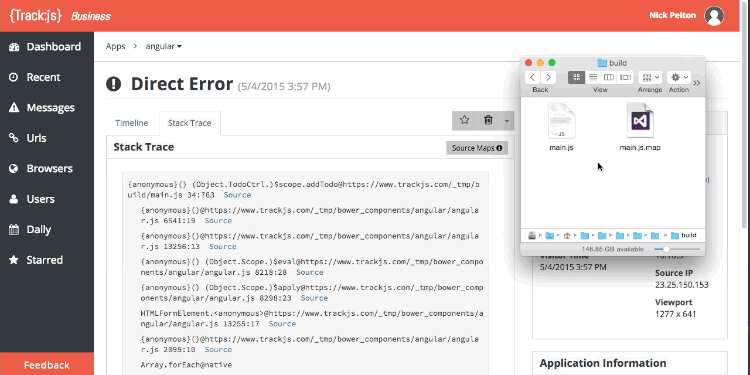
Task: Go forward in the Finder build window
Action: click(549, 77)
